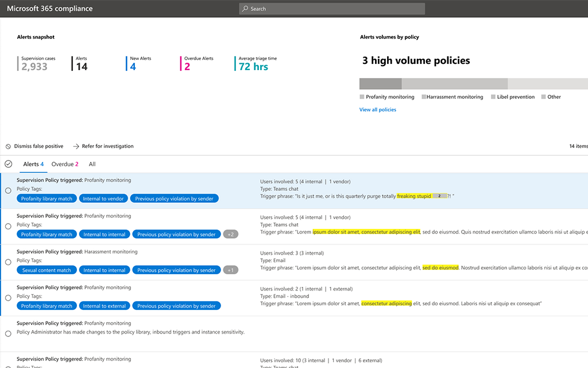Select radio for Internal to internal +2 alert
The image size is (588, 368).
click(8, 227)
